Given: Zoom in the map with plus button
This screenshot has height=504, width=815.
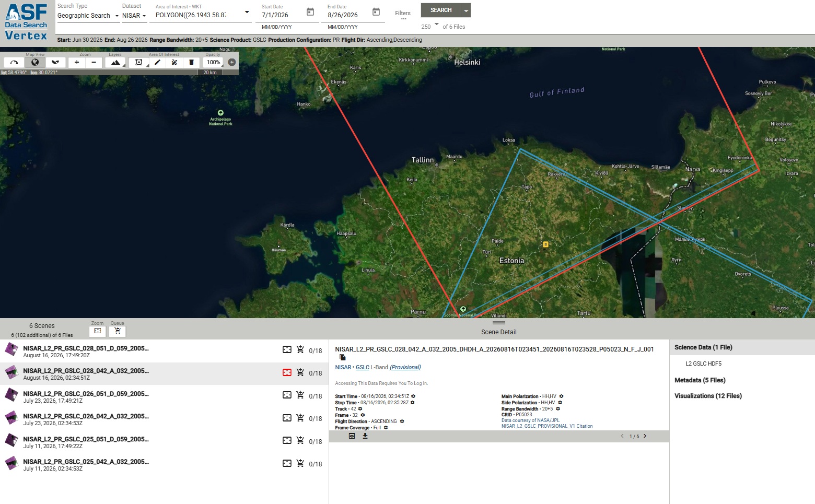Looking at the screenshot, I should [x=77, y=62].
